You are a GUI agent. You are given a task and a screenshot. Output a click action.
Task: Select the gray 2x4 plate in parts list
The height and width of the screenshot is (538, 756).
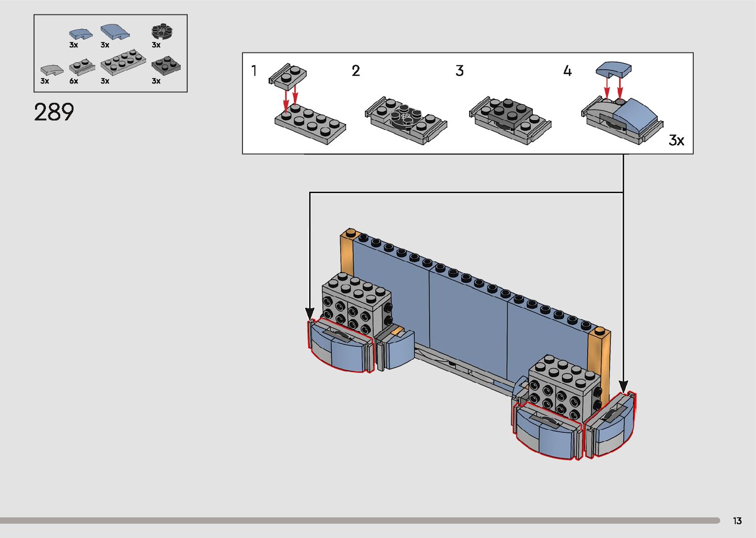click(123, 63)
